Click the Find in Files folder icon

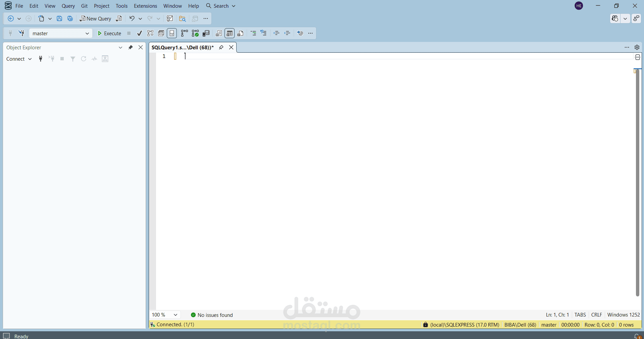pyautogui.click(x=182, y=19)
